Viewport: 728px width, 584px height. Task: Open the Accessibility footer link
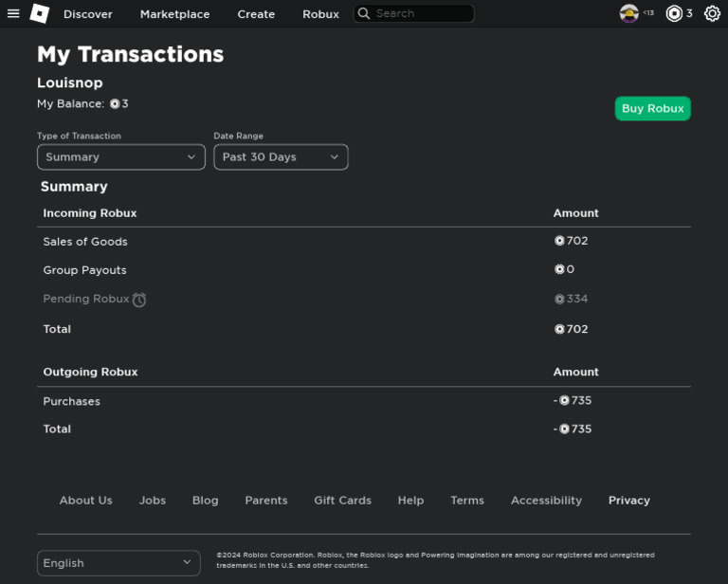(x=546, y=501)
